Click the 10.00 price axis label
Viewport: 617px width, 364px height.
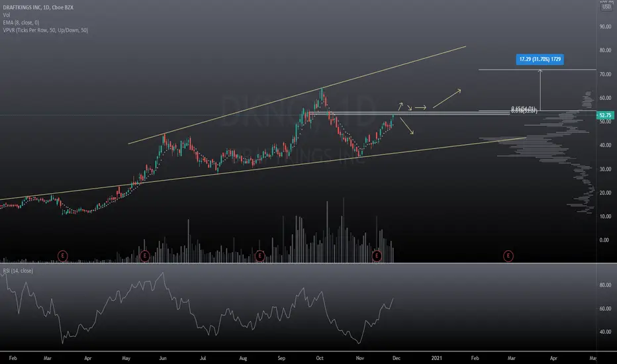click(605, 216)
